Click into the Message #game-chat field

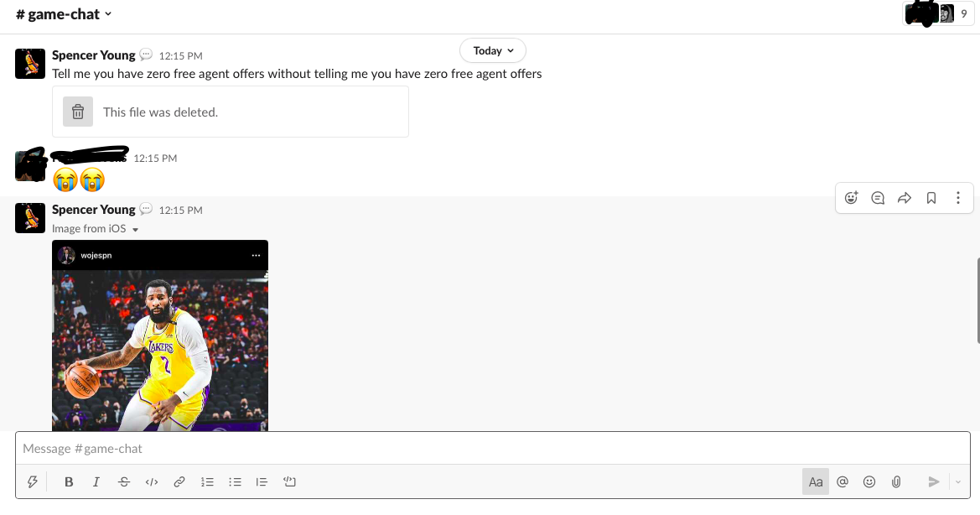click(492, 449)
